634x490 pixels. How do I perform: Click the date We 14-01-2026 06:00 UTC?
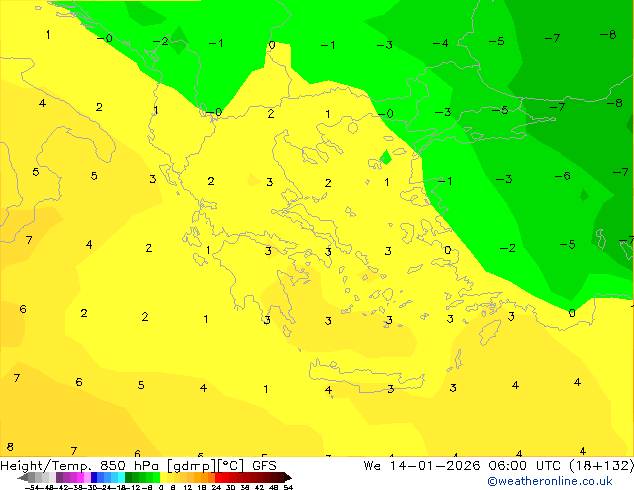click(462, 465)
